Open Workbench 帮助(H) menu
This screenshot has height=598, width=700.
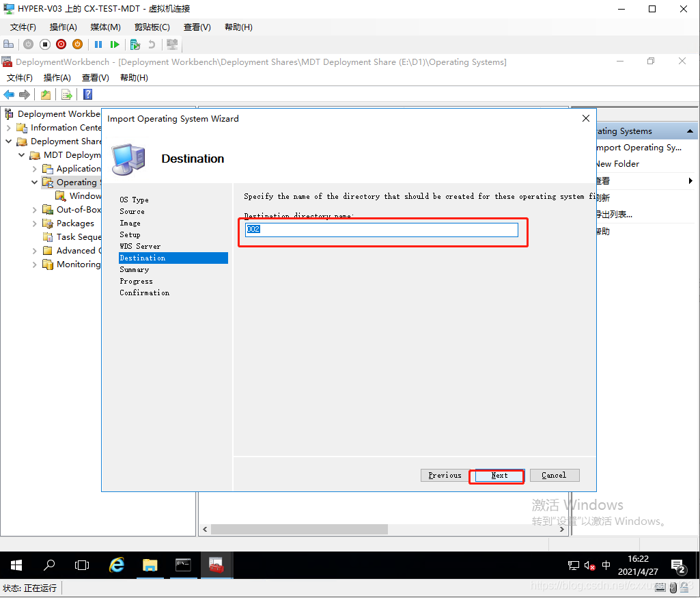pos(134,78)
